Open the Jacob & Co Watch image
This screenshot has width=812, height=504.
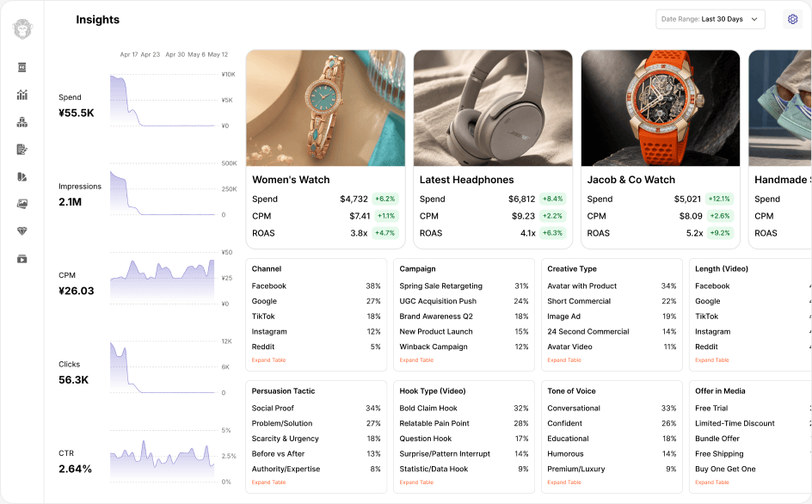click(661, 108)
